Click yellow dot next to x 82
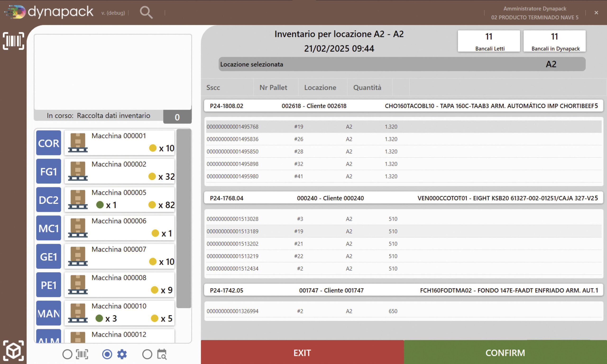607x364 pixels. tap(152, 205)
